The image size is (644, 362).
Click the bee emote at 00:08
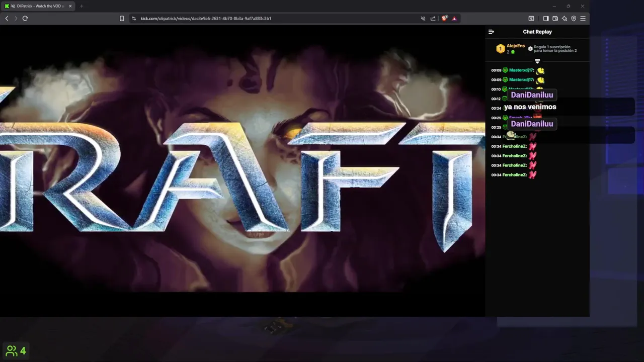tap(540, 70)
